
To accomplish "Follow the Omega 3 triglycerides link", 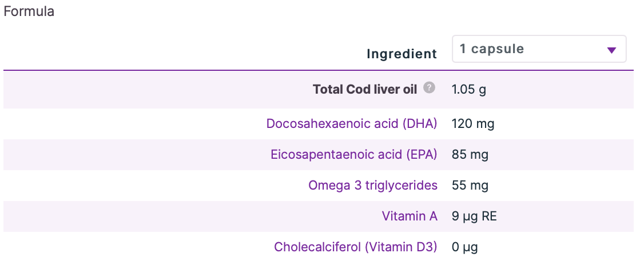I will tap(373, 185).
